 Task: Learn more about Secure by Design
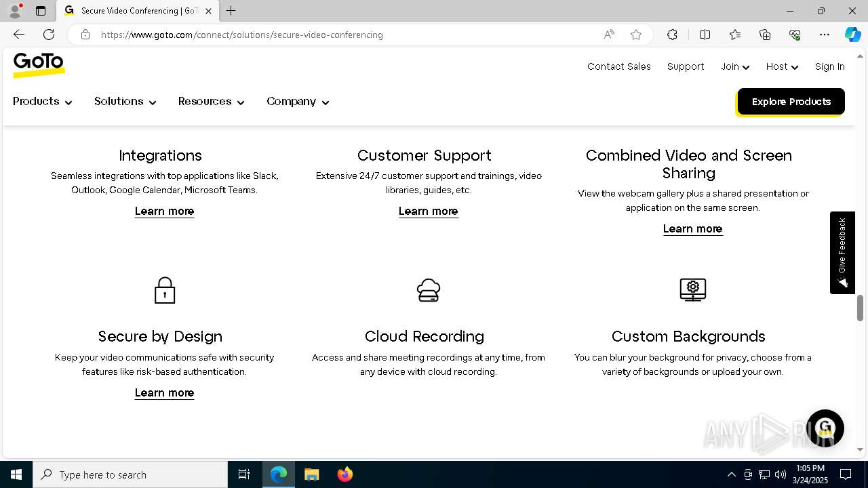[x=164, y=393]
